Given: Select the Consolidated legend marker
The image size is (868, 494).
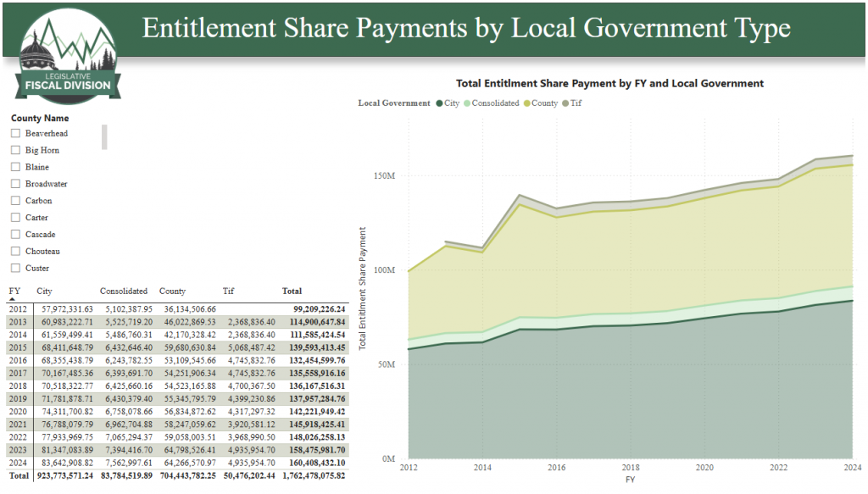Looking at the screenshot, I should (x=466, y=103).
